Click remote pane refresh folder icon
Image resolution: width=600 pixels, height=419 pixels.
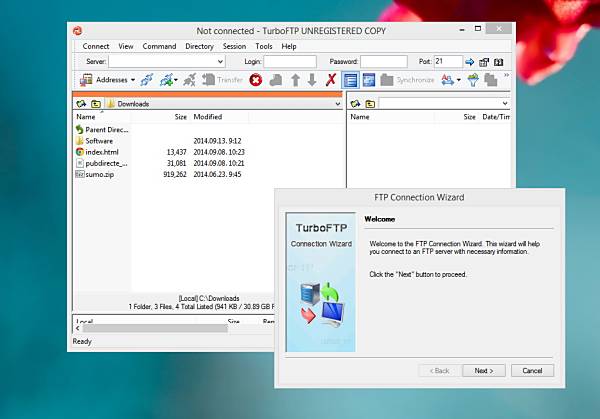[355, 103]
